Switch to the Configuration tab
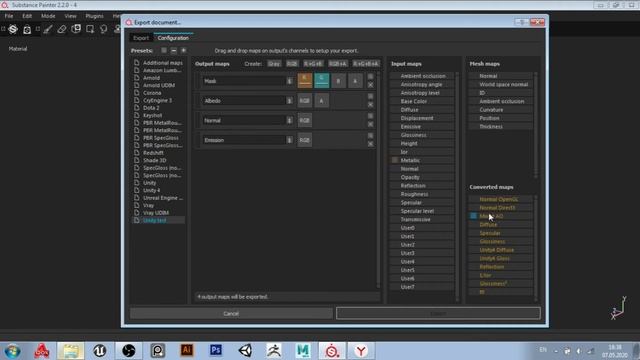Image resolution: width=640 pixels, height=360 pixels. pyautogui.click(x=173, y=38)
